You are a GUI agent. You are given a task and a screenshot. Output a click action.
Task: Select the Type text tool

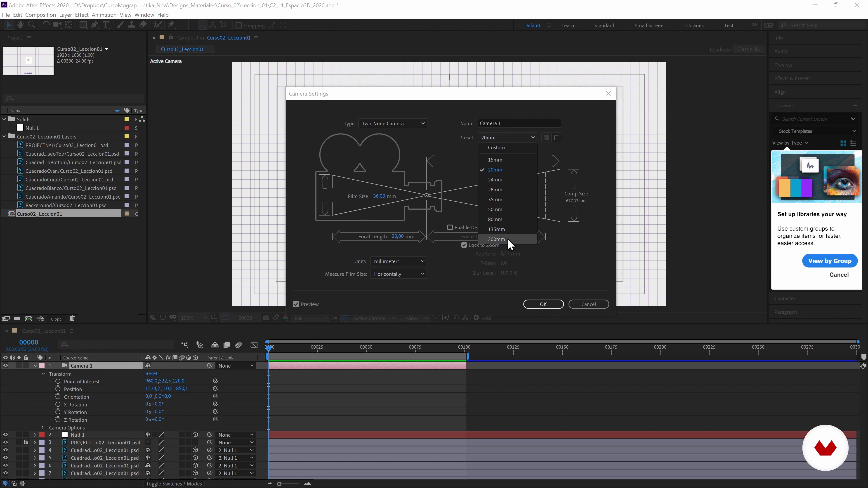click(x=106, y=25)
